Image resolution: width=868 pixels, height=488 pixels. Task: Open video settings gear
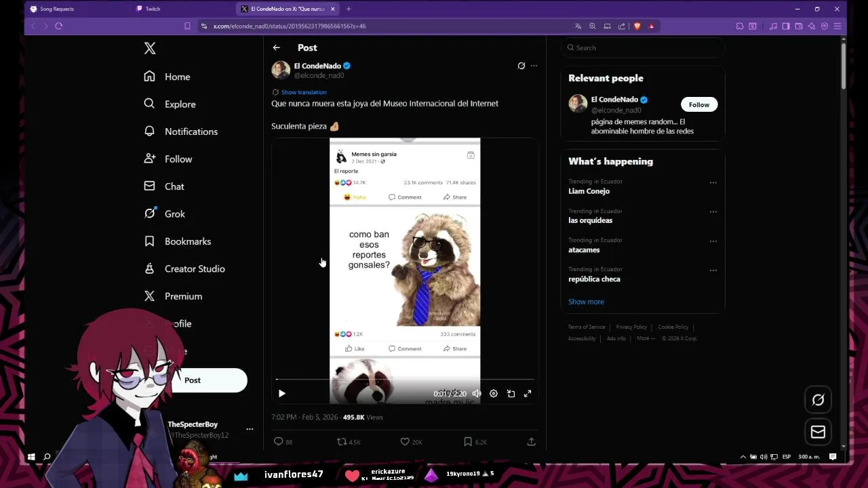click(494, 394)
